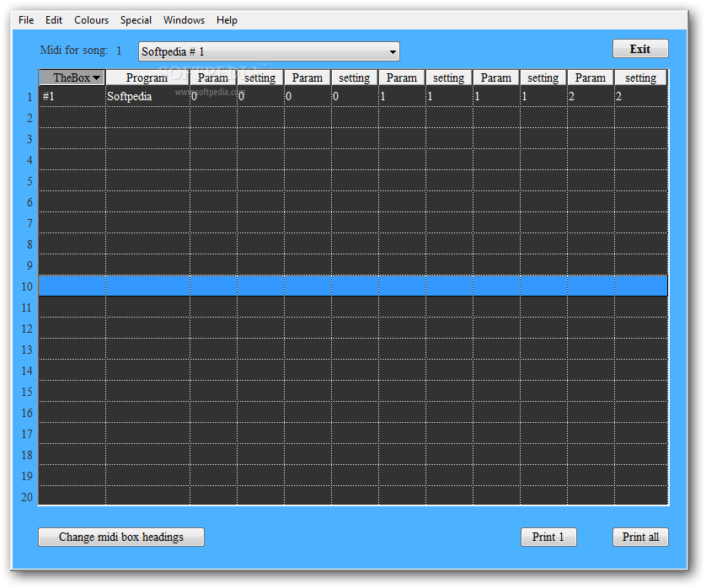Click row number 20 label
The height and width of the screenshot is (588, 706).
27,497
